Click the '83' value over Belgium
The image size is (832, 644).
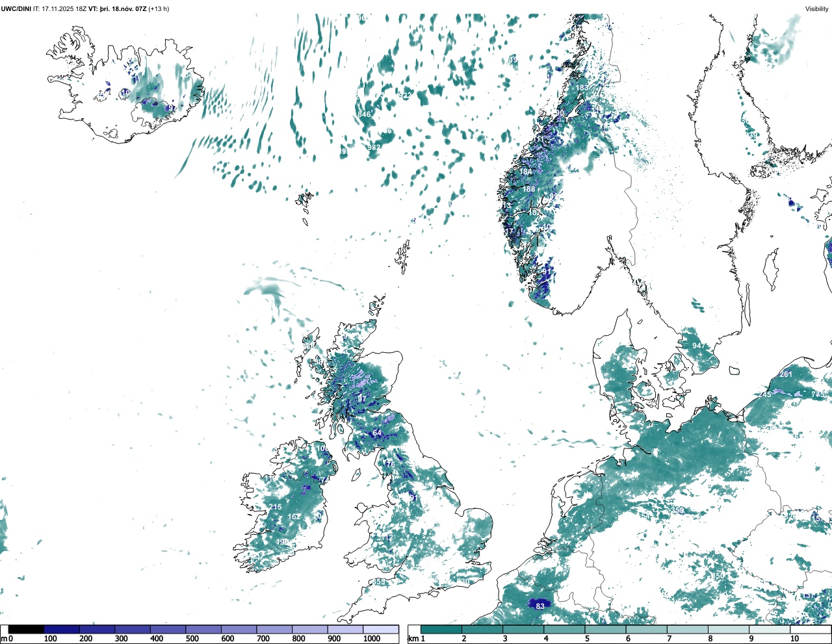click(540, 606)
